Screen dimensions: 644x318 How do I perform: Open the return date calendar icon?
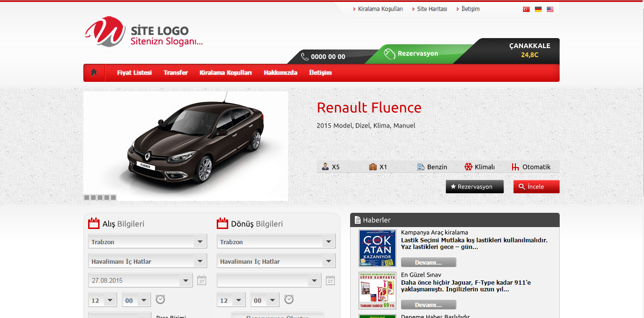[330, 280]
